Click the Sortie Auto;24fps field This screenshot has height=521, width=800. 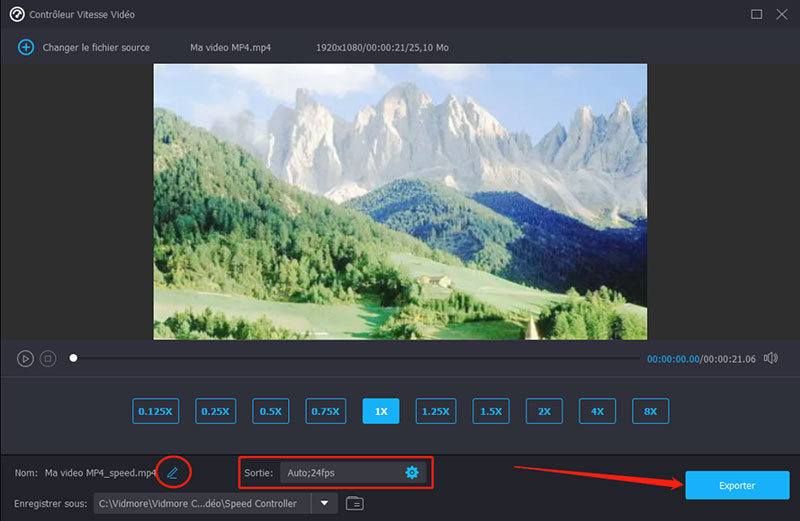[340, 472]
